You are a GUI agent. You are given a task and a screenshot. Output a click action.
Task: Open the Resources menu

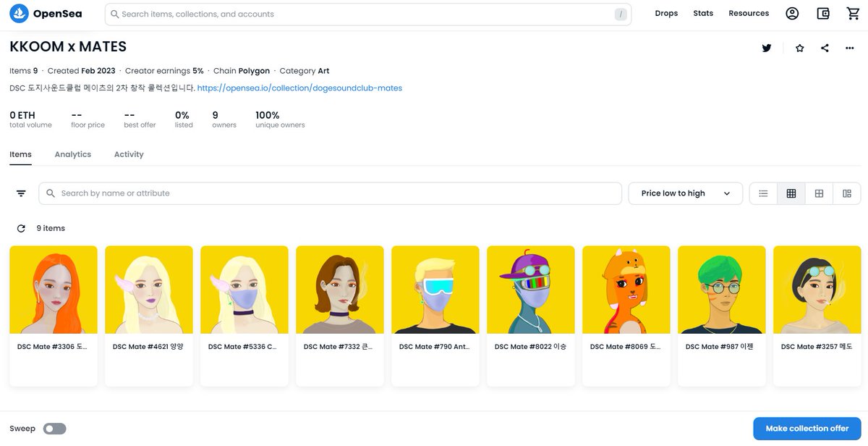pos(749,13)
